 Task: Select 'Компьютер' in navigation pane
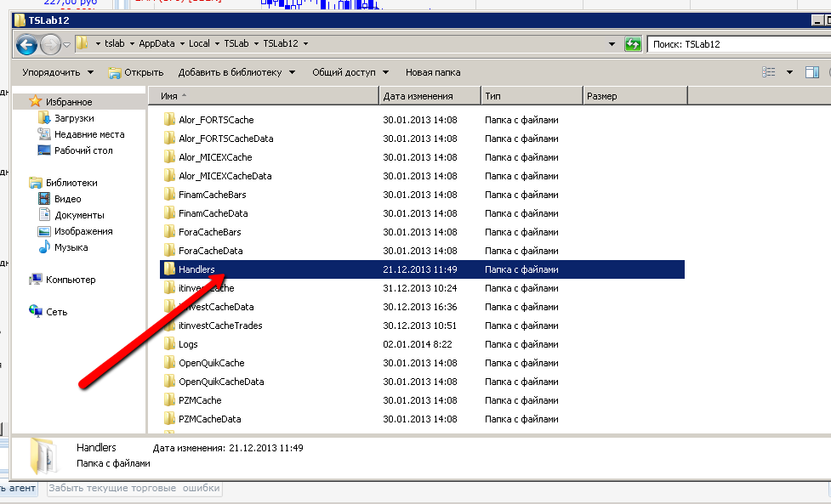coord(71,280)
